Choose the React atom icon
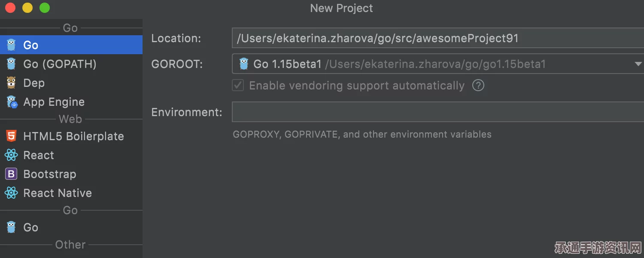 (x=11, y=155)
